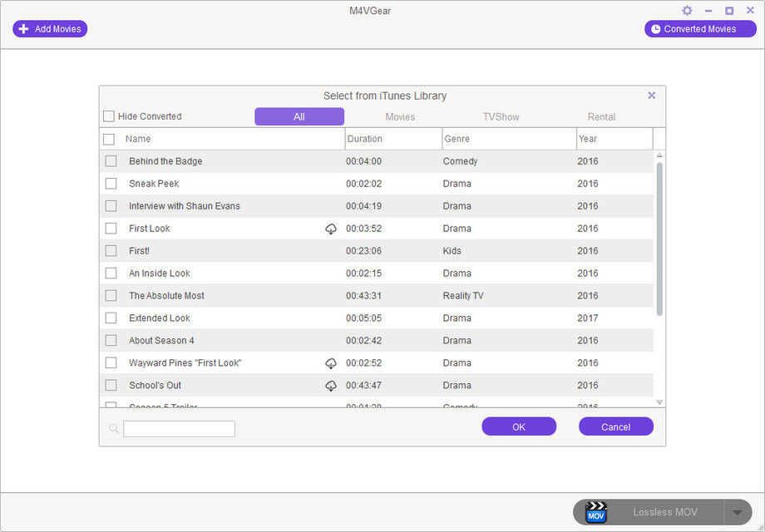Tick the select-all checkbox in header
This screenshot has height=532, width=765.
pyautogui.click(x=109, y=139)
